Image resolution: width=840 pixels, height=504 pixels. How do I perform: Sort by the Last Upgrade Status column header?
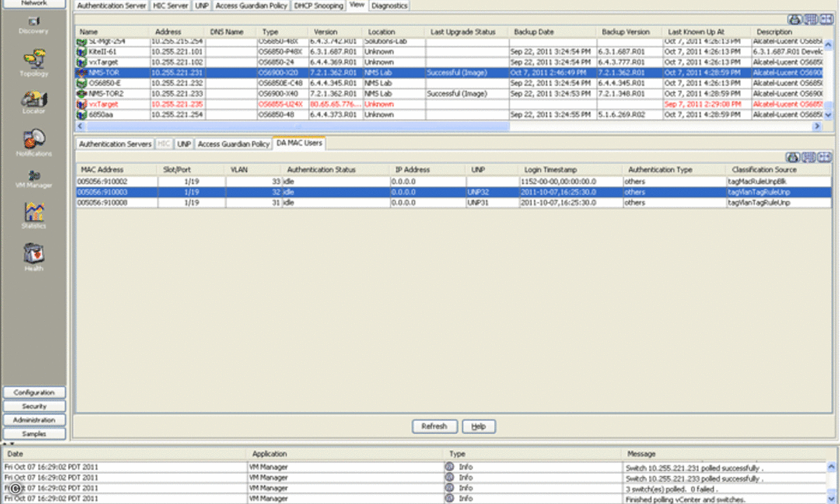466,31
